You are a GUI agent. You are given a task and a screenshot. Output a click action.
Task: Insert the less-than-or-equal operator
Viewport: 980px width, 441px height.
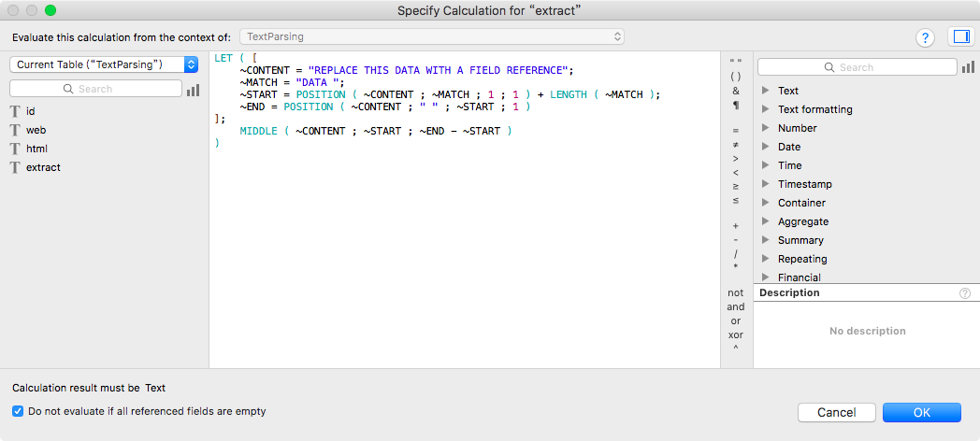click(736, 201)
